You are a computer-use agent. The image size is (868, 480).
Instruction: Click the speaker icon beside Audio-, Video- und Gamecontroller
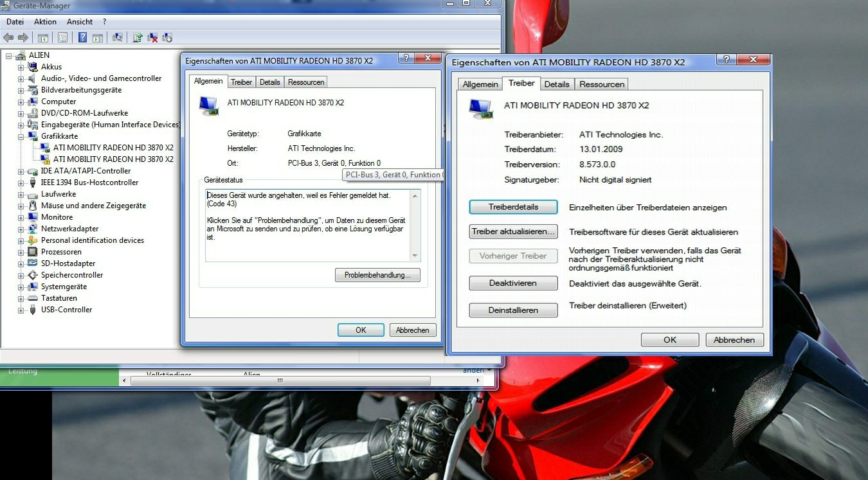tap(33, 78)
